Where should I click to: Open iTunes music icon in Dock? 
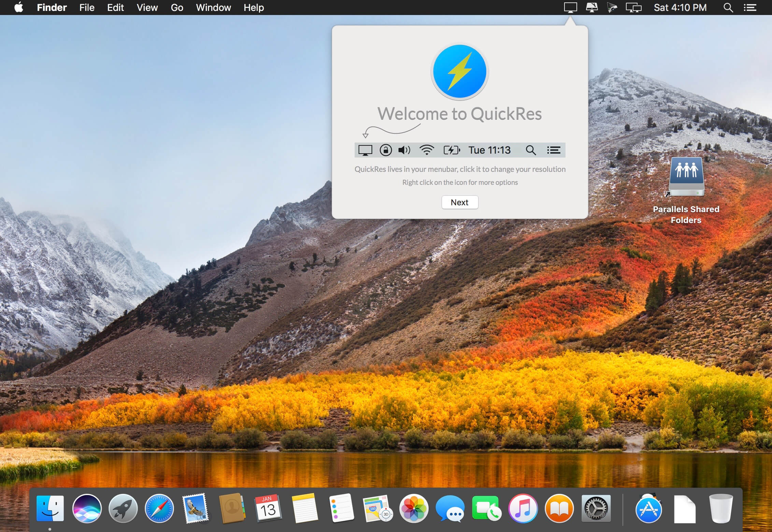pos(523,508)
